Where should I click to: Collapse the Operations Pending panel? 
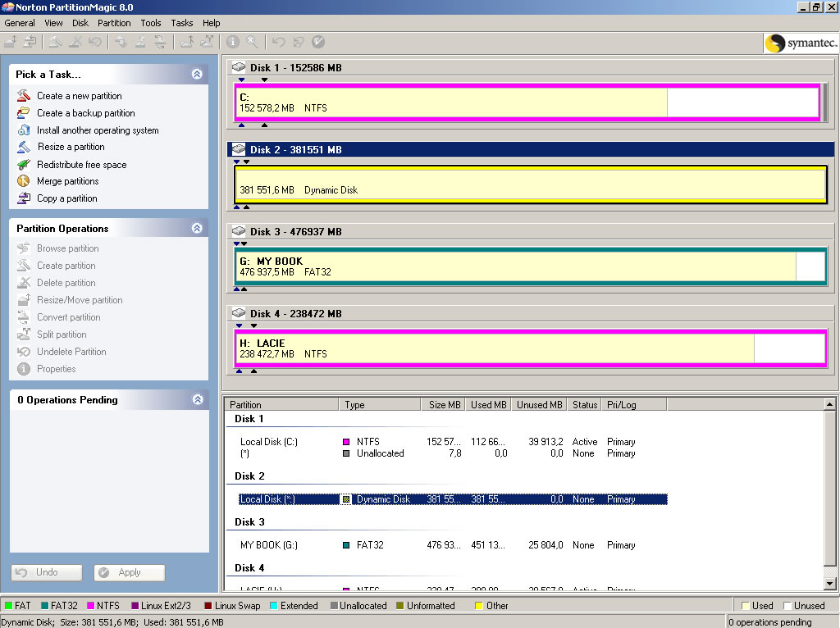tap(197, 399)
